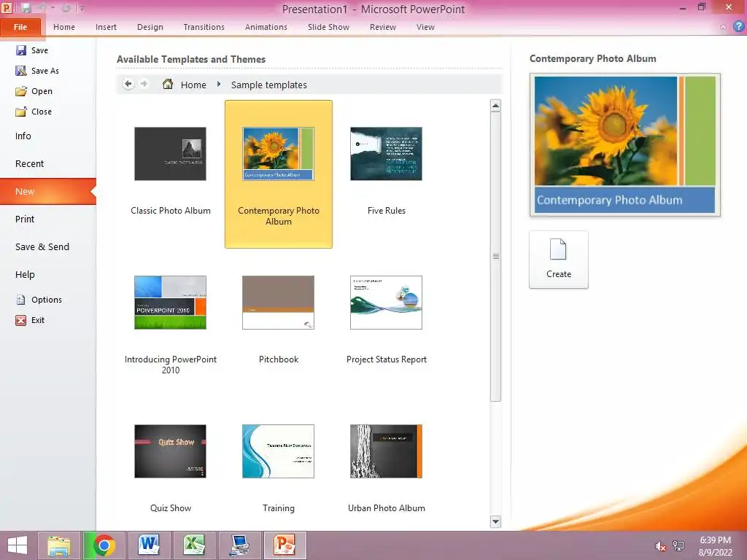
Task: Select the Quiz Show template
Action: tap(171, 469)
